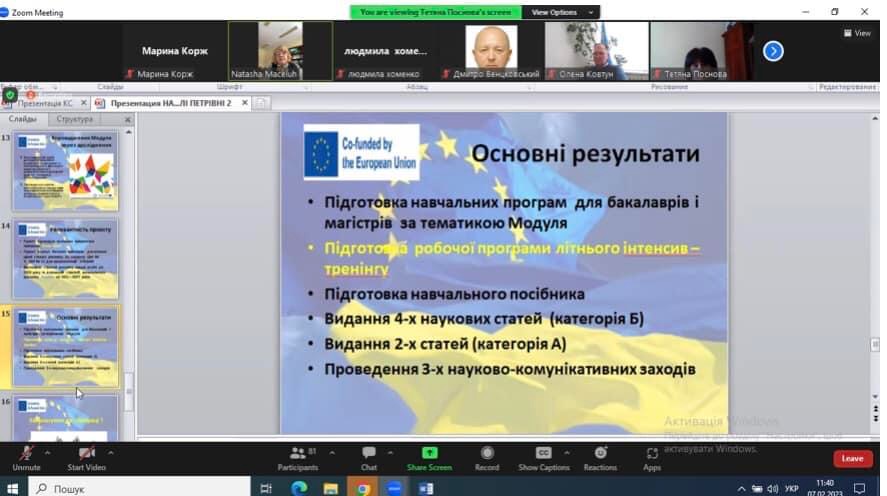Select slide 15 thumbnail

(x=66, y=347)
